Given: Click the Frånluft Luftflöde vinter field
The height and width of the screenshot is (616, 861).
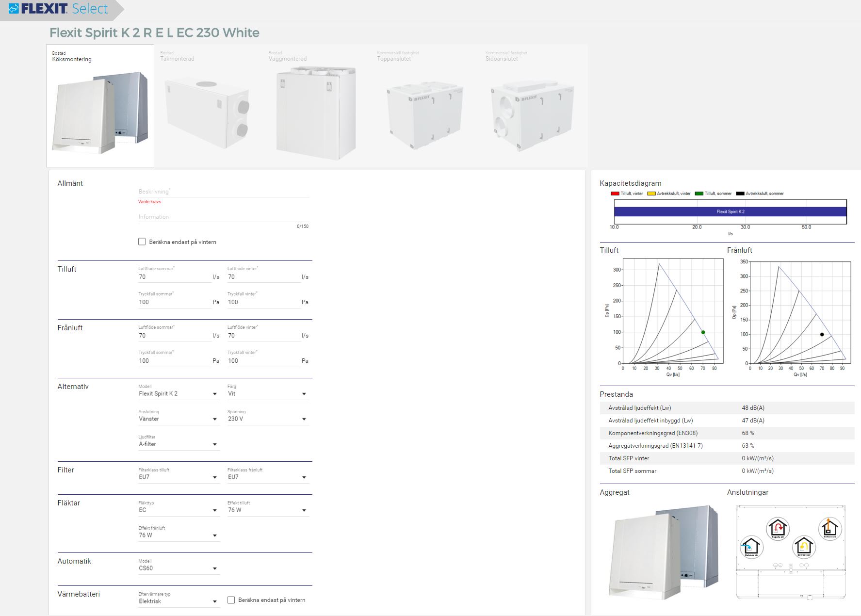Looking at the screenshot, I should point(264,336).
